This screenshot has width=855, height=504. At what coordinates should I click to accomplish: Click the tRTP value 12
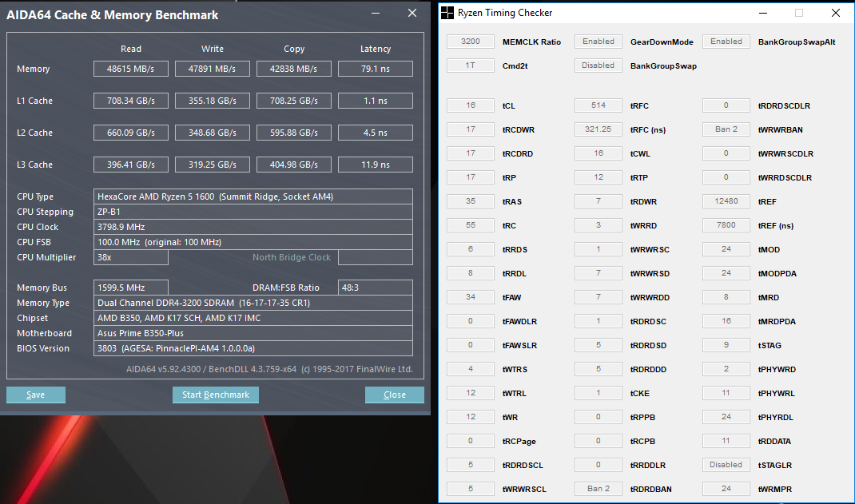598,177
